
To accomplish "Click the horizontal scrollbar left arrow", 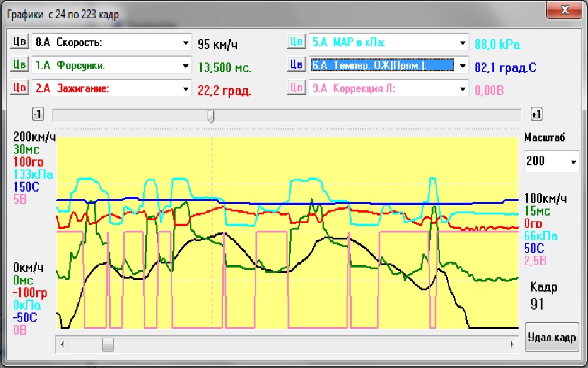I will (61, 345).
